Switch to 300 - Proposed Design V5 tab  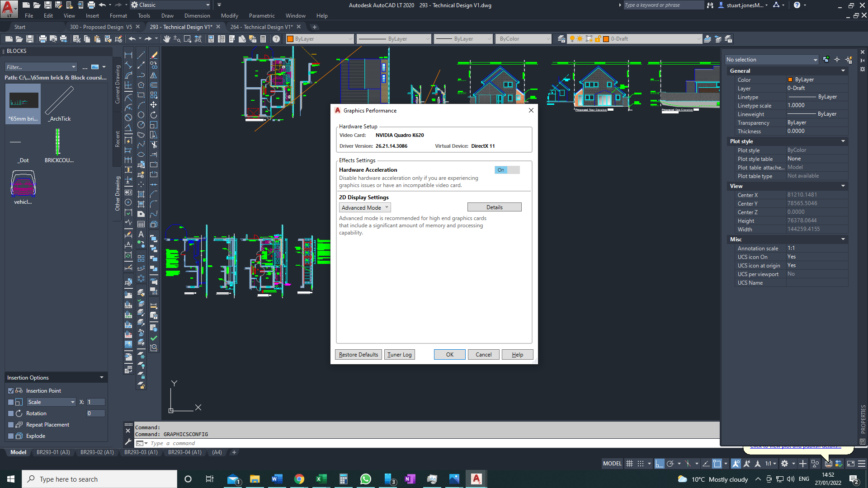click(x=101, y=27)
